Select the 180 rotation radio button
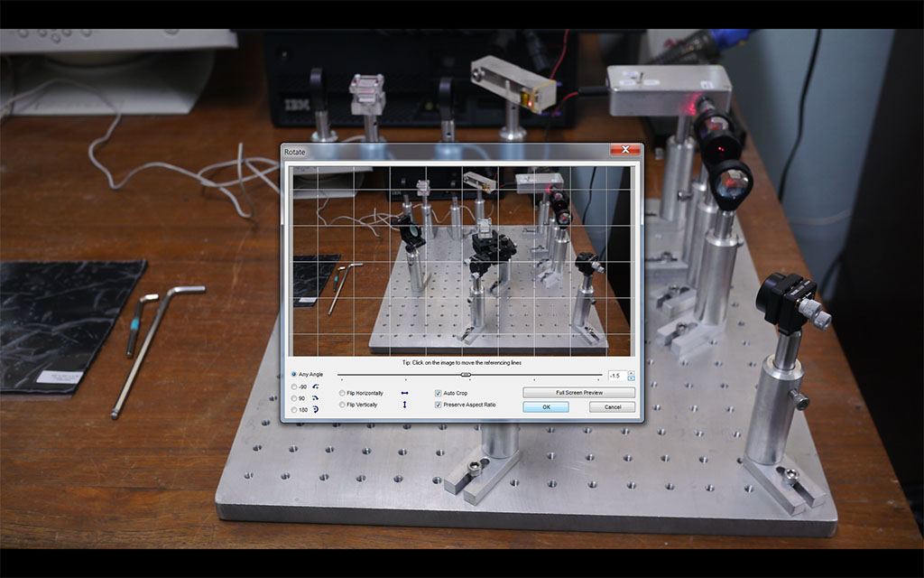The image size is (924, 578). (x=294, y=410)
